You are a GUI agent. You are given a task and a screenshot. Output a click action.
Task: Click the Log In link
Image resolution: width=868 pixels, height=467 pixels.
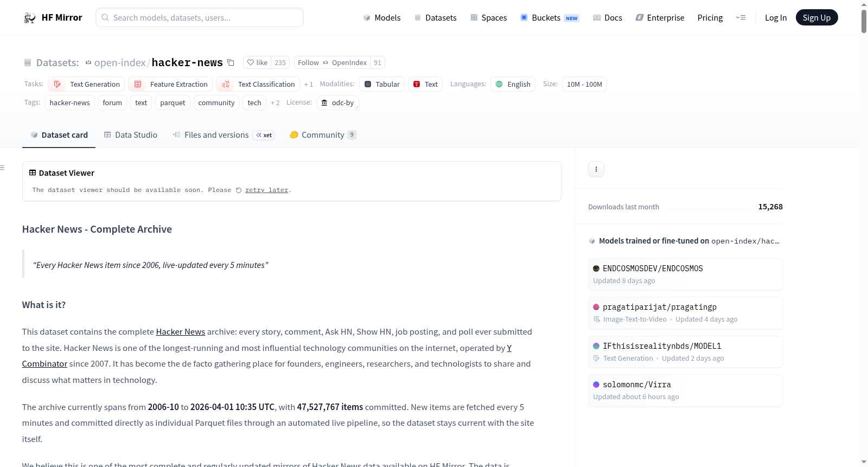pos(776,17)
